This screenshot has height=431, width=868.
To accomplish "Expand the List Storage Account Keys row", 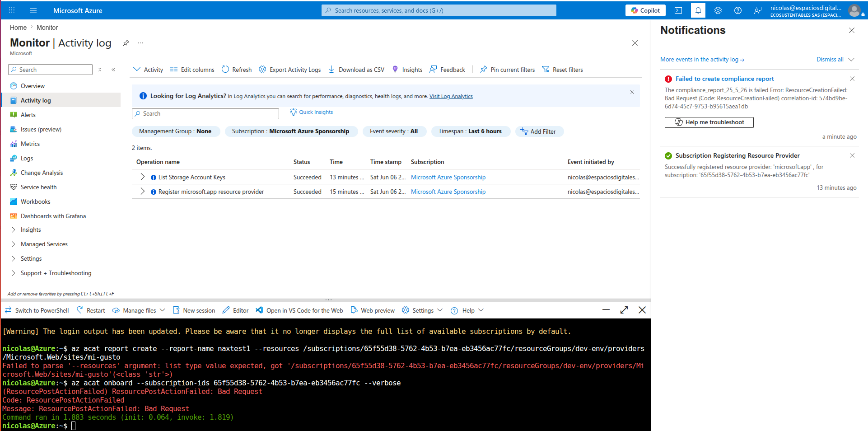I will pos(143,177).
